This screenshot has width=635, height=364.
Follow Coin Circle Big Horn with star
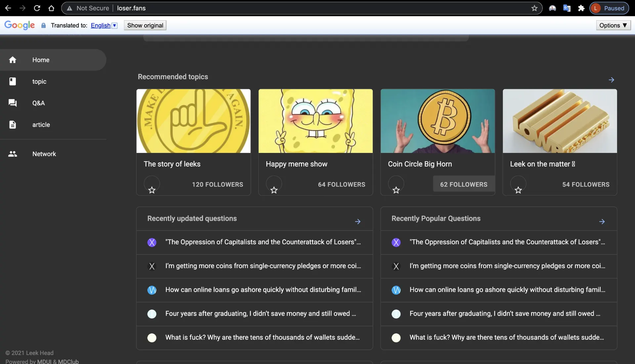[x=396, y=190]
